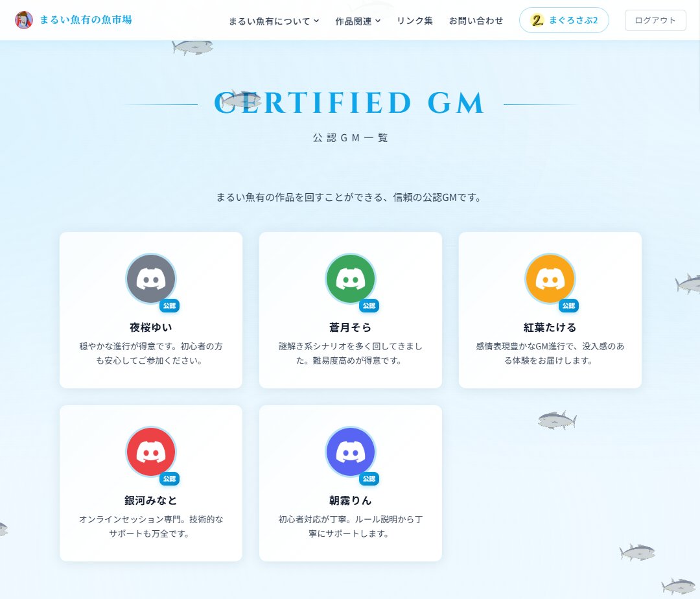Click 紅葉たける's orange Discord avatar
700x599 pixels.
[550, 279]
